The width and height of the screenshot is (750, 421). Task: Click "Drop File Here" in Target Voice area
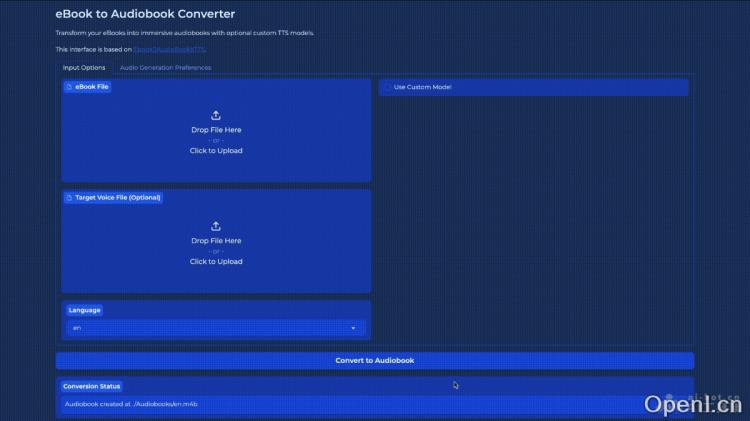(x=216, y=241)
